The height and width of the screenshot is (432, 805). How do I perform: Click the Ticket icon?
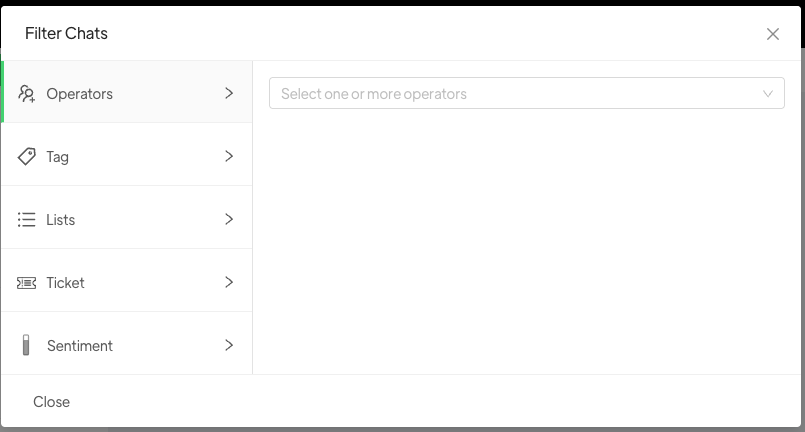click(27, 283)
